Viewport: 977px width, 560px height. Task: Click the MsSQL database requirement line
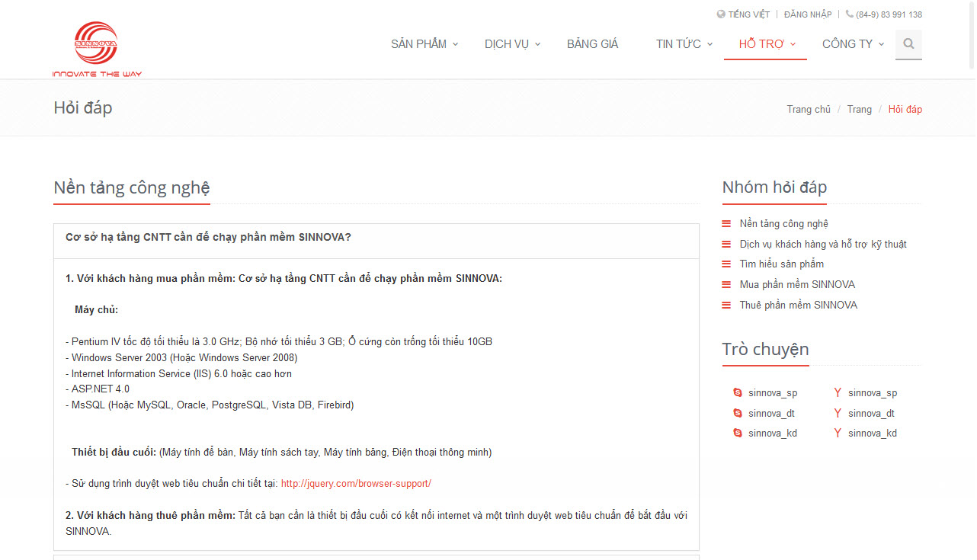coord(210,405)
